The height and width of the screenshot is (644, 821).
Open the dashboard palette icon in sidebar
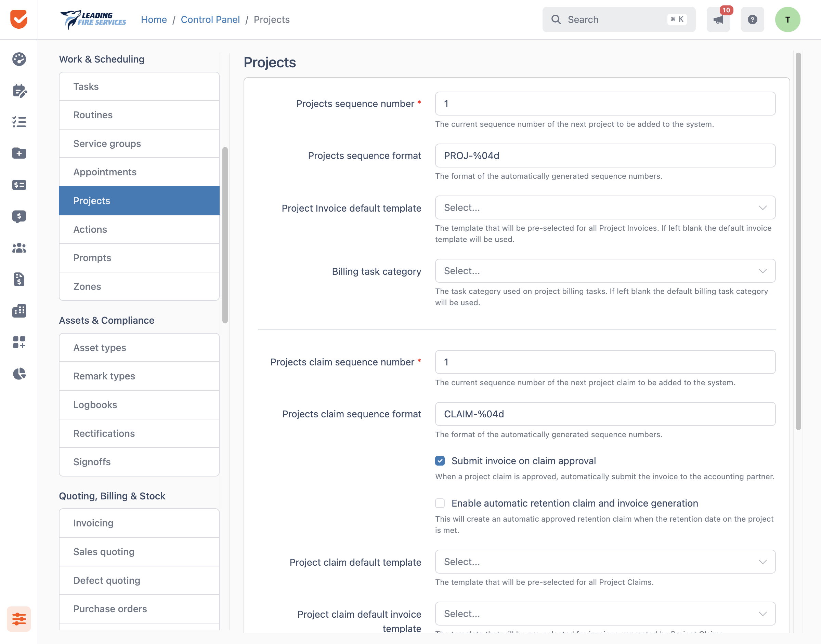(x=19, y=59)
